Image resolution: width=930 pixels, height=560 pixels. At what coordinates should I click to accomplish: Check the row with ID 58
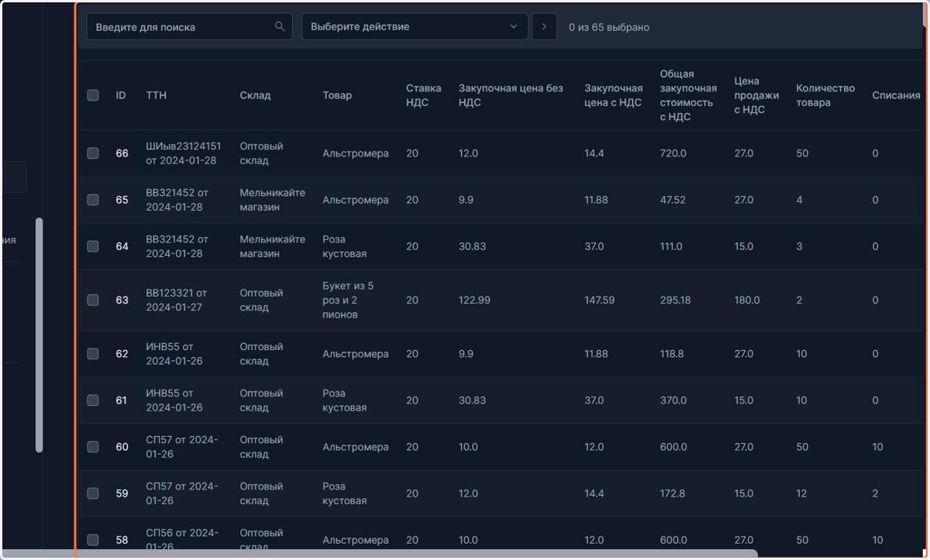tap(93, 540)
